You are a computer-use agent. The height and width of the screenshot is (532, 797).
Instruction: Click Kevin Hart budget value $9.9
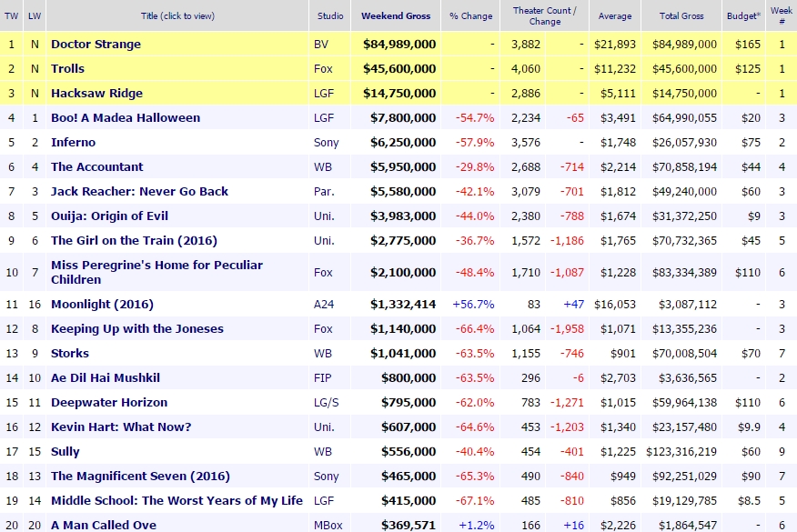pos(749,427)
